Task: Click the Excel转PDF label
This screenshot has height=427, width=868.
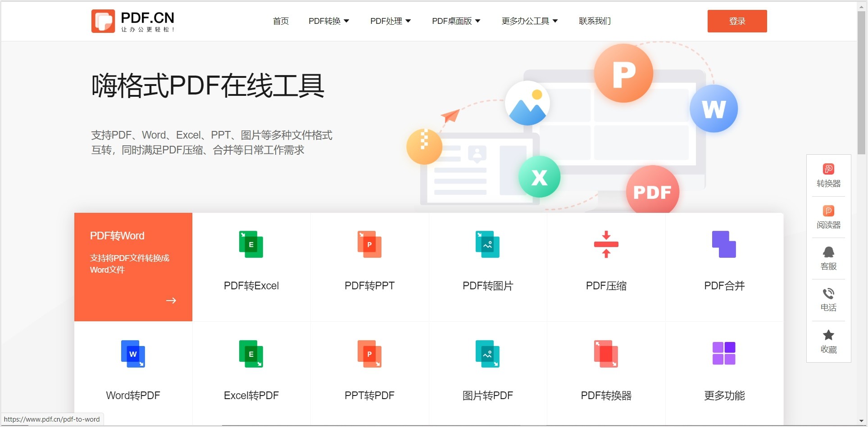Action: point(251,396)
